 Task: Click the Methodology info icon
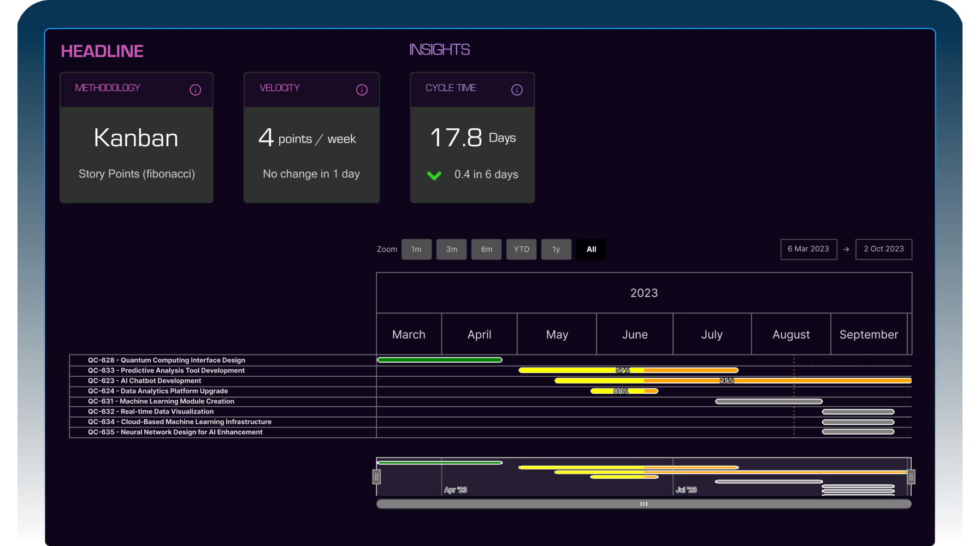point(195,90)
